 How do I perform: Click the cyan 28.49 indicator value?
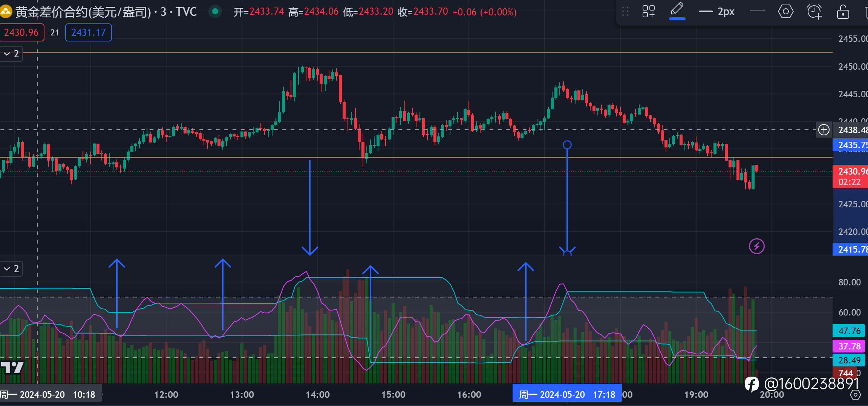849,360
